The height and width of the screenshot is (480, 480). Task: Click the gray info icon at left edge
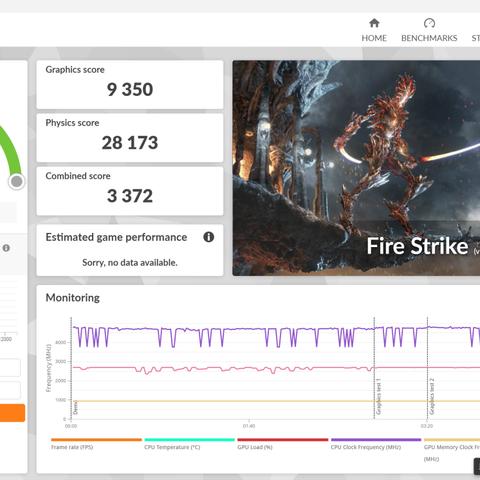(6, 248)
